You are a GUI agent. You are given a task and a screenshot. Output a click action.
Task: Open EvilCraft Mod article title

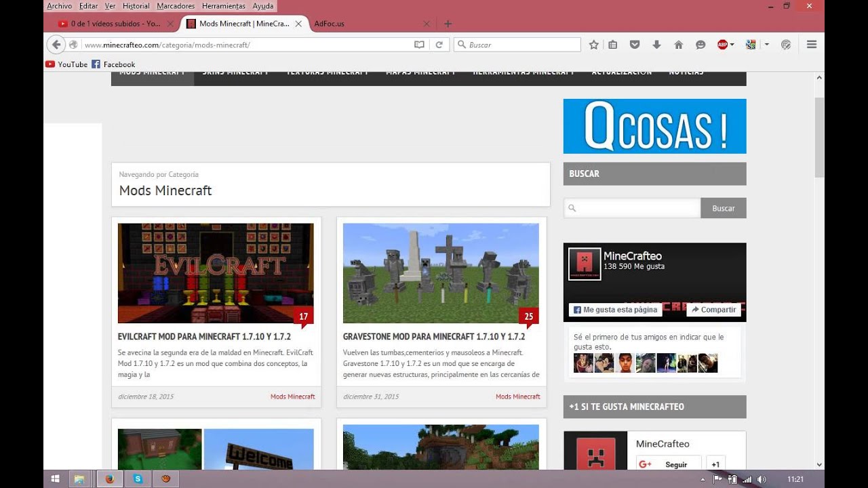click(x=204, y=336)
